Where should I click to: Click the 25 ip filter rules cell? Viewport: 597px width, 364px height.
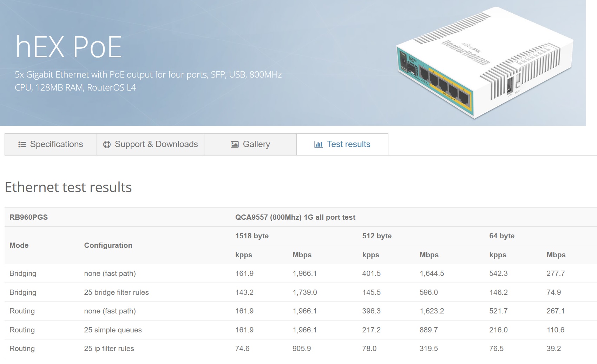pyautogui.click(x=109, y=349)
